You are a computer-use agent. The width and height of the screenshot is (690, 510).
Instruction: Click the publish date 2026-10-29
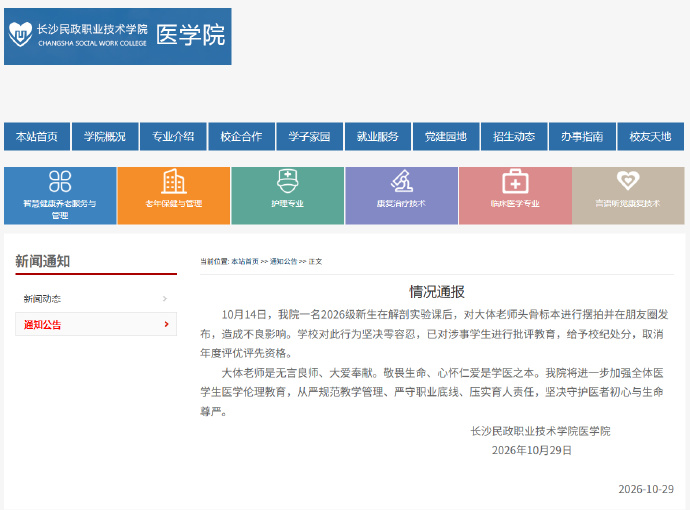click(x=646, y=489)
